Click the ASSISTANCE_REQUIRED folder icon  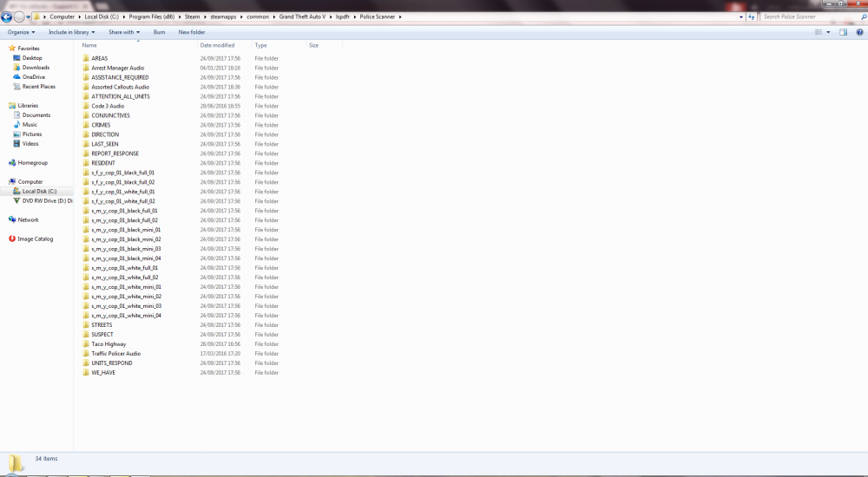(86, 77)
